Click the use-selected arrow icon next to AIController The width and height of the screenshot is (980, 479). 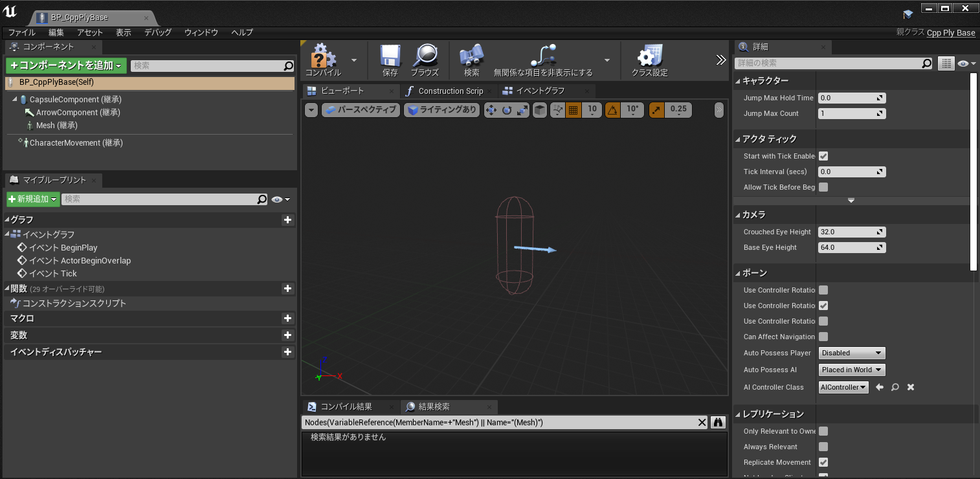[x=880, y=387]
